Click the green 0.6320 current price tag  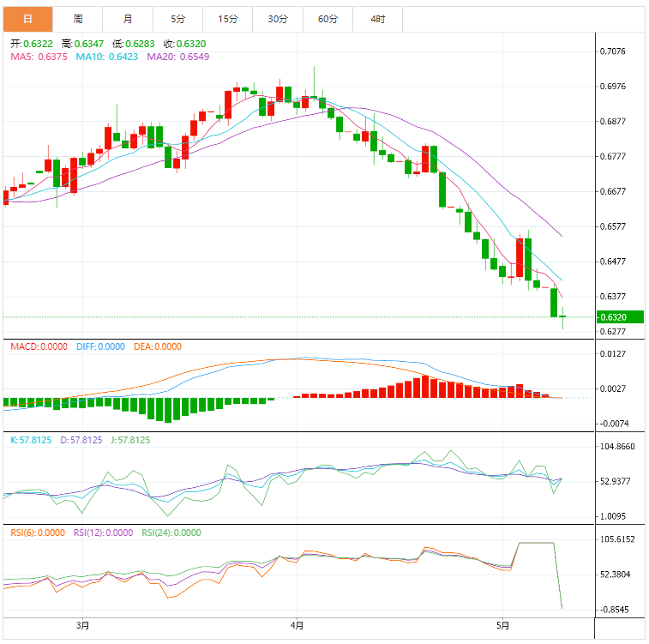tap(620, 317)
